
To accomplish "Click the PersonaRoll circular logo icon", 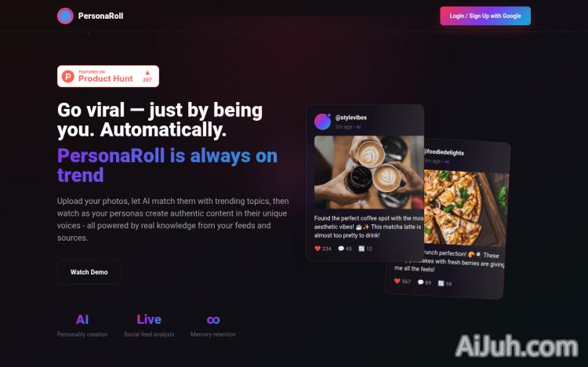I will 65,16.
